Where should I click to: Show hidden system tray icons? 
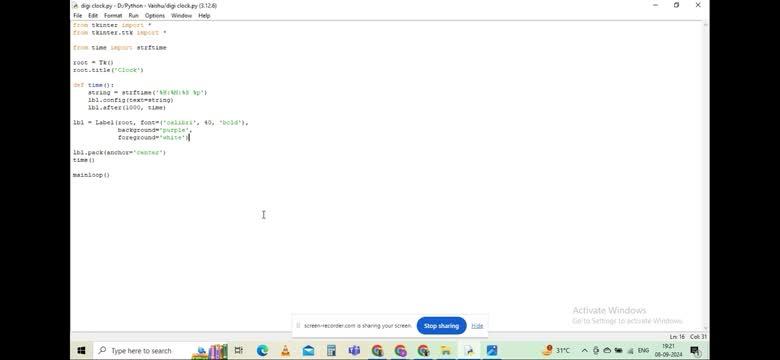click(585, 351)
